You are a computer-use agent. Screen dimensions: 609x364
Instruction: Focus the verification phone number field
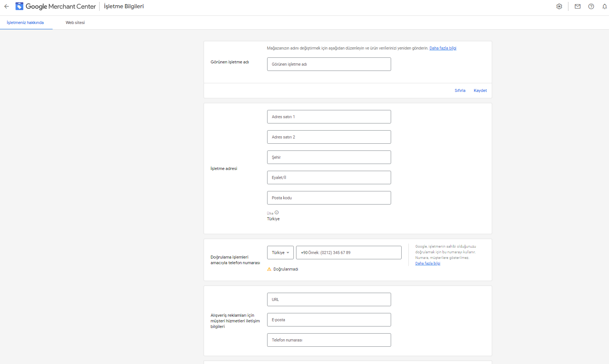(349, 253)
